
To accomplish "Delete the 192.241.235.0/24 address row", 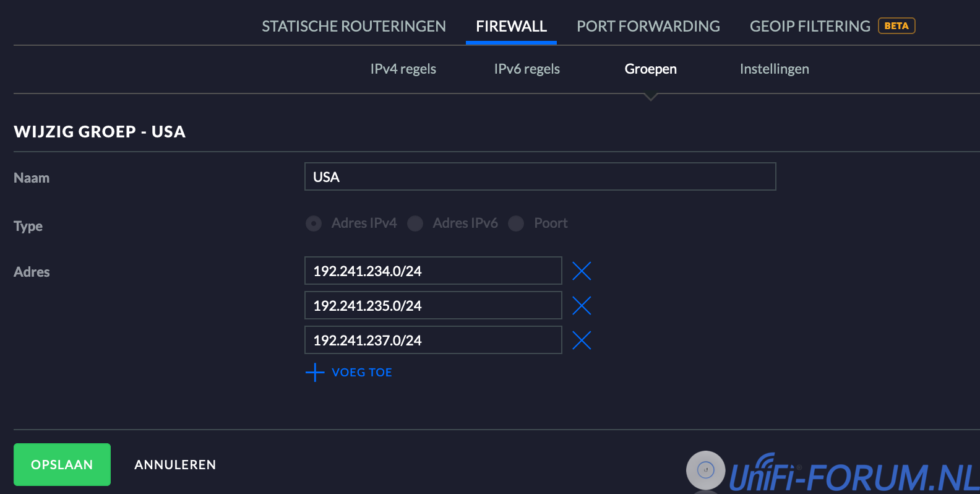I will click(582, 306).
